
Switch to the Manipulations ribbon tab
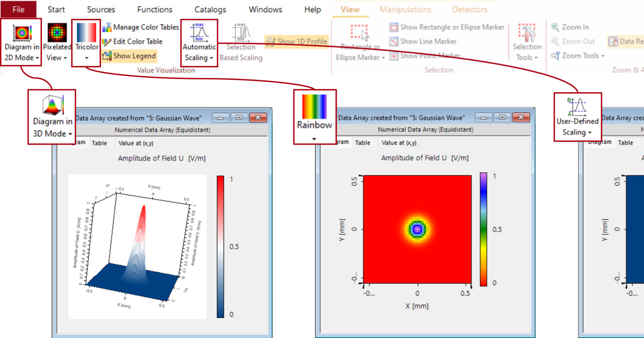pos(405,10)
